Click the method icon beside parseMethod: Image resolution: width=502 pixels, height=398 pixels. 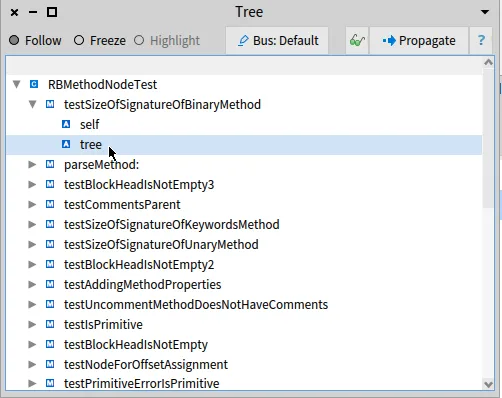tap(50, 164)
